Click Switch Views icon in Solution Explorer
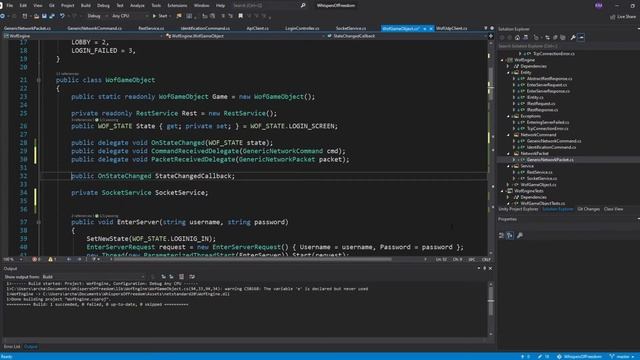The height and width of the screenshot is (360, 640). [525, 38]
